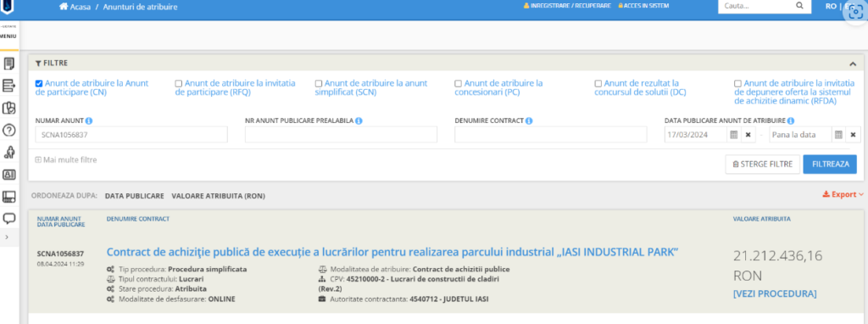The width and height of the screenshot is (868, 324).
Task: Expand the sidebar with the arrow
Action: point(6,237)
